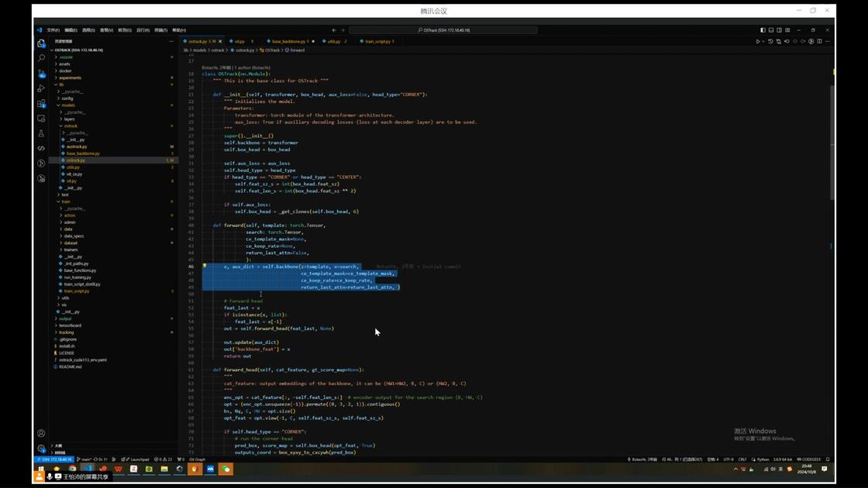Click the SSH remote indicator in status bar

tap(53, 459)
